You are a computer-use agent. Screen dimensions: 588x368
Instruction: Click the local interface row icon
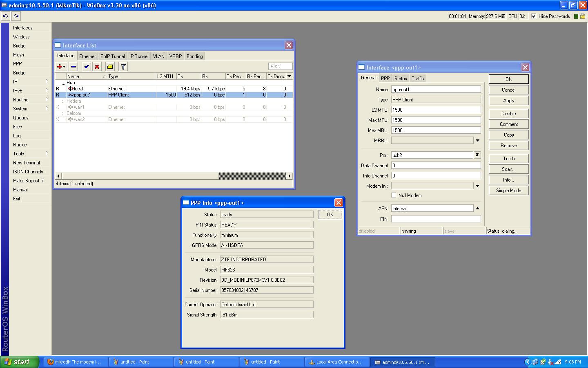point(71,89)
